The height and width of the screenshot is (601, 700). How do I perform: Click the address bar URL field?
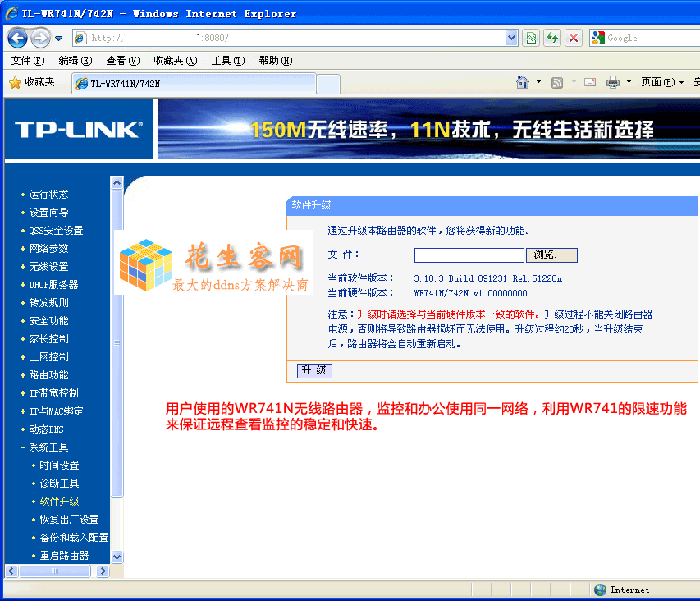coord(290,38)
